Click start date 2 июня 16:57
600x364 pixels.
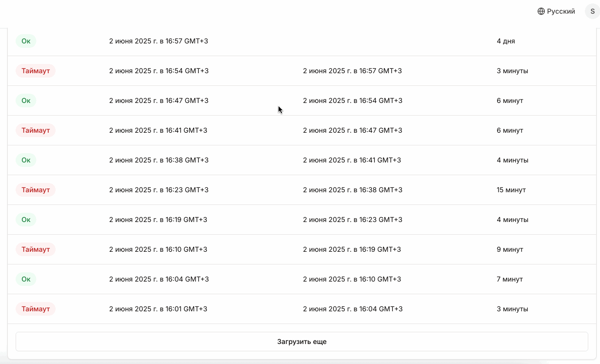pyautogui.click(x=159, y=41)
